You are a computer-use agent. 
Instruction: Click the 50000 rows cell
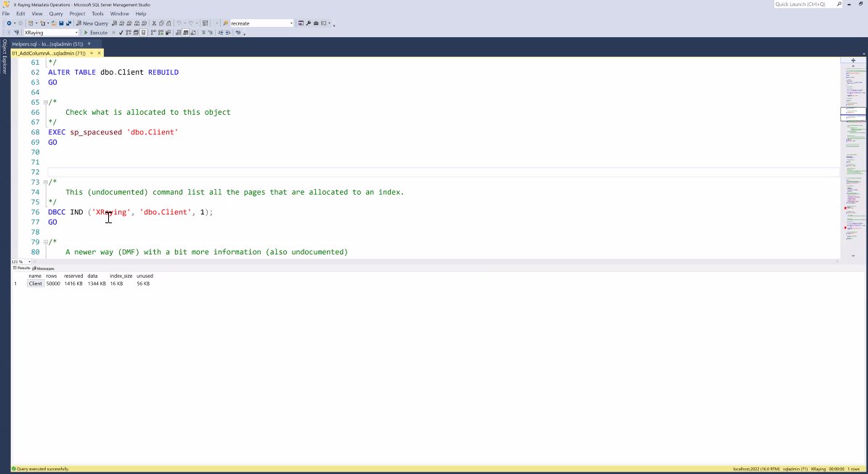click(x=53, y=284)
